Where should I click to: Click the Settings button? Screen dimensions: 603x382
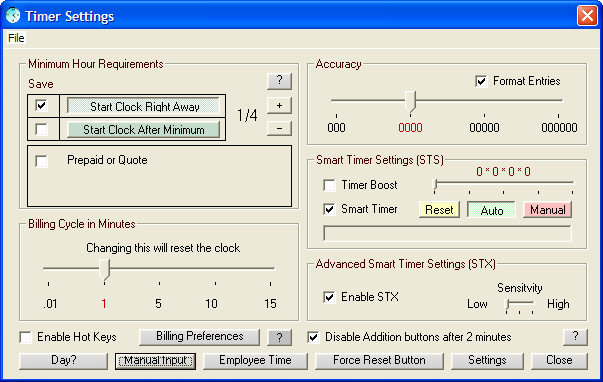click(x=487, y=361)
